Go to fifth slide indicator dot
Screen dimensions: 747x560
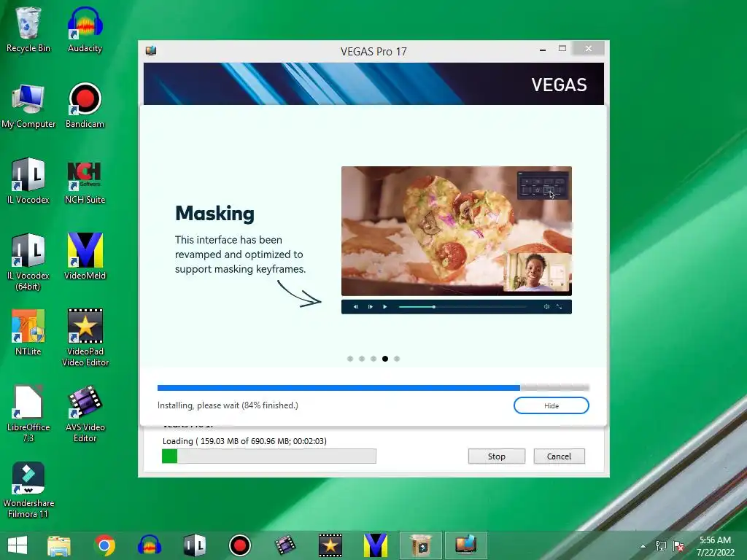397,359
